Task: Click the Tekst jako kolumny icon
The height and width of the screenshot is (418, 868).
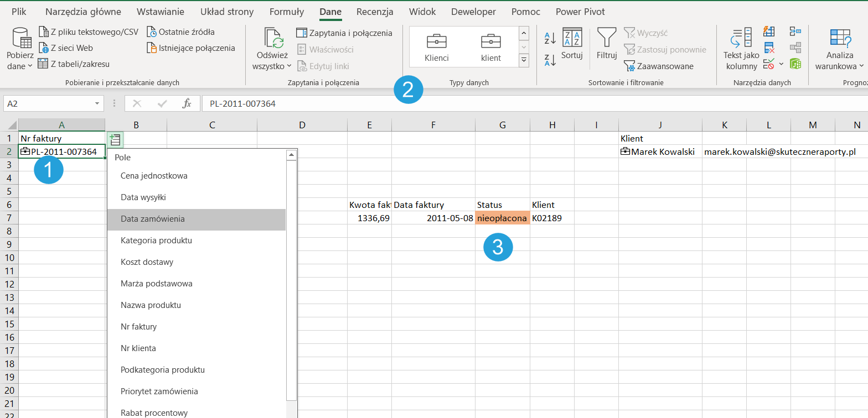Action: [x=741, y=39]
